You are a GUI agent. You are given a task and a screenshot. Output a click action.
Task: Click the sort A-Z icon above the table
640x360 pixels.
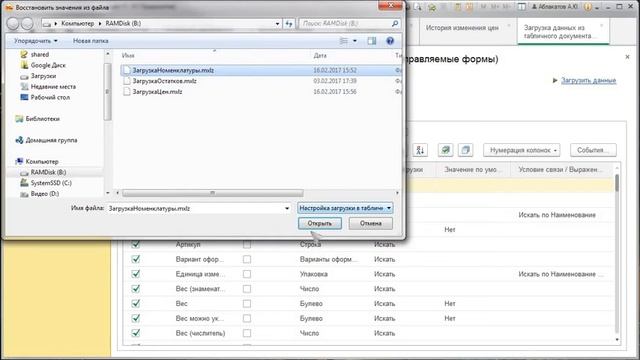point(420,150)
